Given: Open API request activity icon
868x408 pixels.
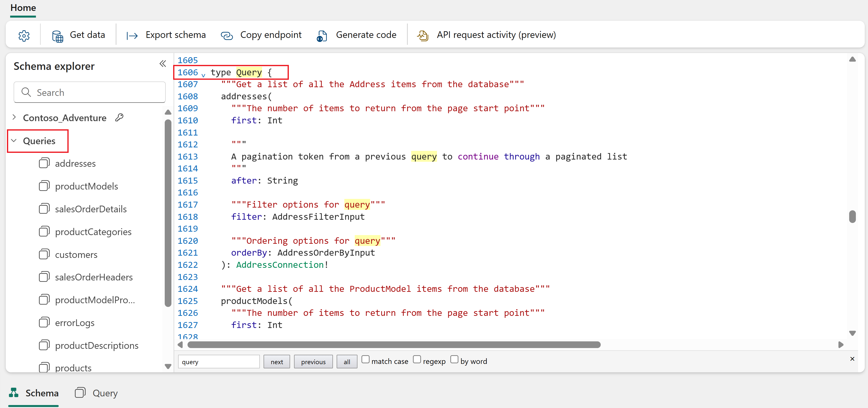Looking at the screenshot, I should [423, 35].
